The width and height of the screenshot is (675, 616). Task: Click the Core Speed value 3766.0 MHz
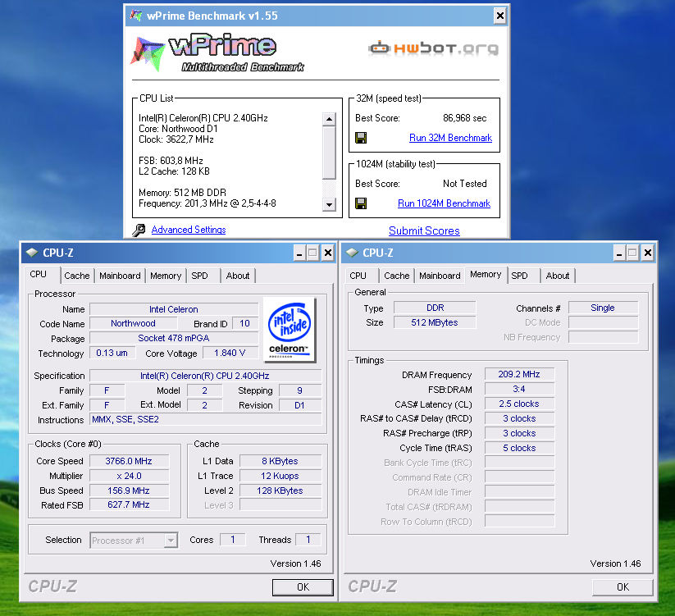pyautogui.click(x=129, y=461)
